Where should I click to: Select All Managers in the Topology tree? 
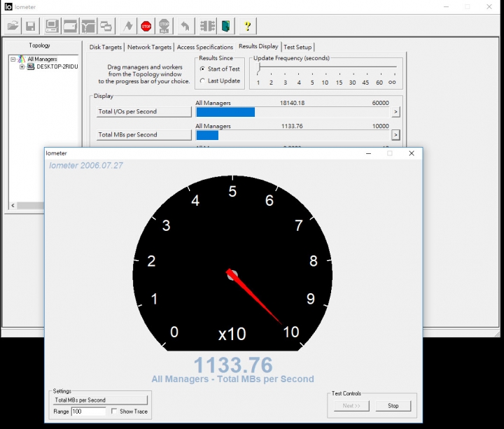click(42, 59)
